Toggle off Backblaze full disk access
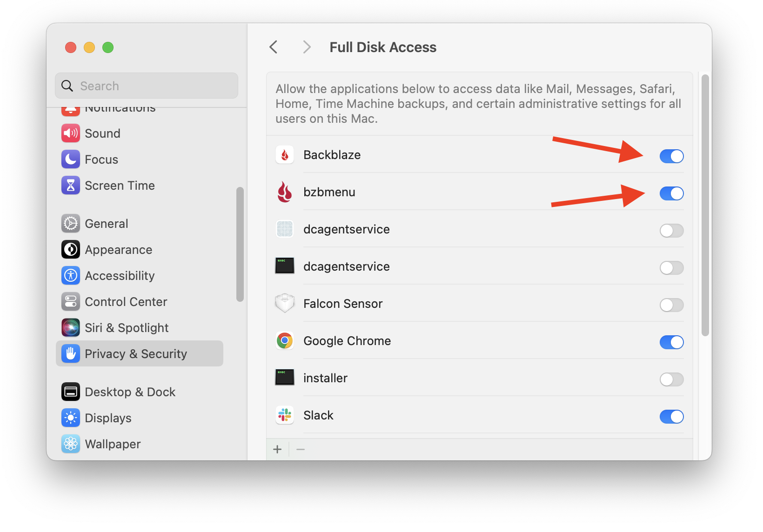763x532 pixels. point(672,156)
